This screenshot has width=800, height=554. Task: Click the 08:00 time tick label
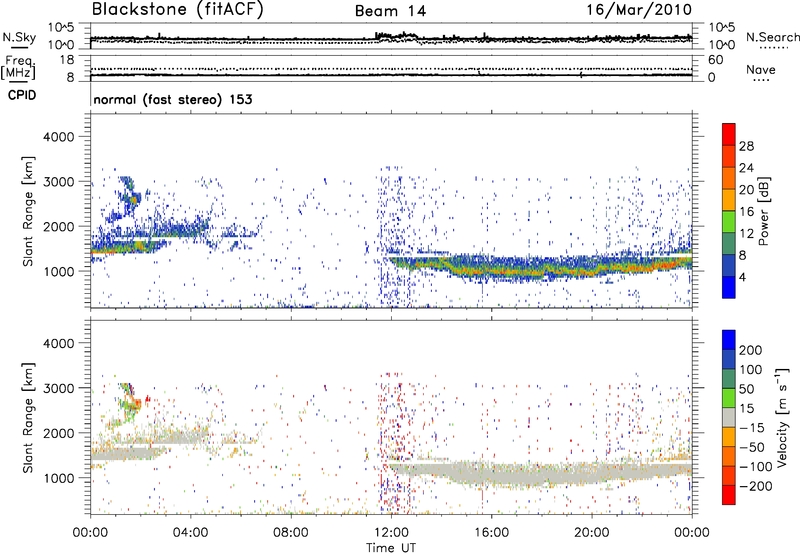coord(291,533)
